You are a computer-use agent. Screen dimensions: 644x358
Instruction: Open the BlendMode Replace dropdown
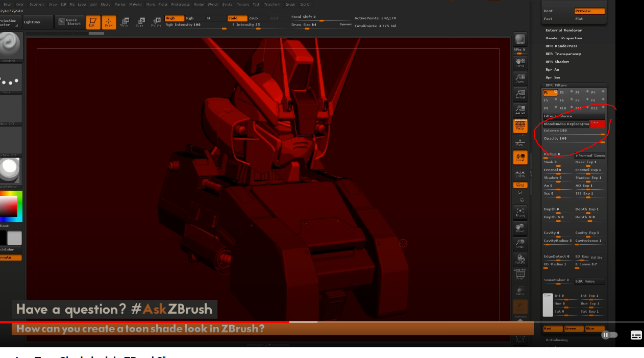tap(566, 124)
